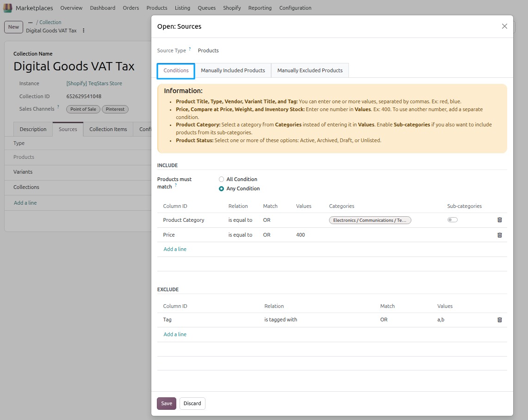Image resolution: width=528 pixels, height=420 pixels.
Task: Click the Collection ID 652629541048
Action: click(x=84, y=96)
